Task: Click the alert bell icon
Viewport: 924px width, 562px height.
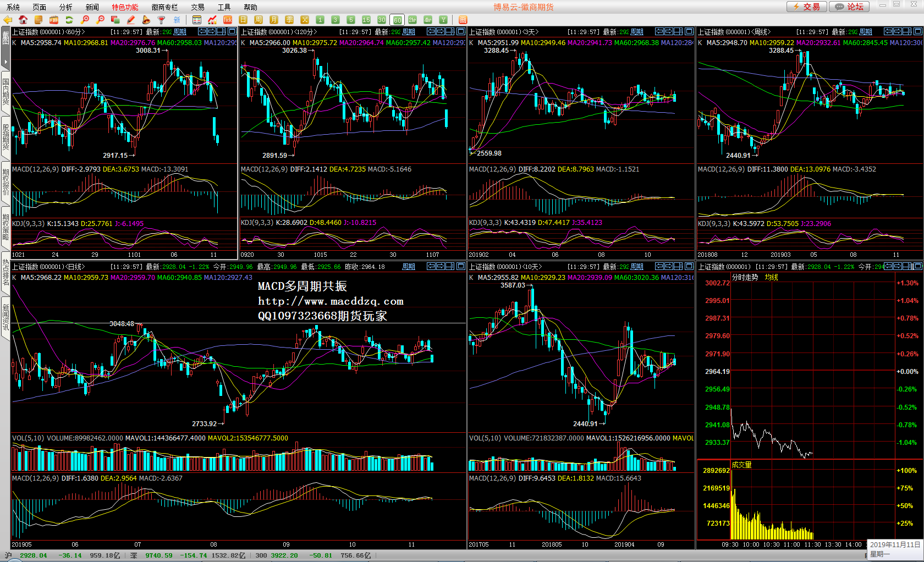Action: (146, 20)
